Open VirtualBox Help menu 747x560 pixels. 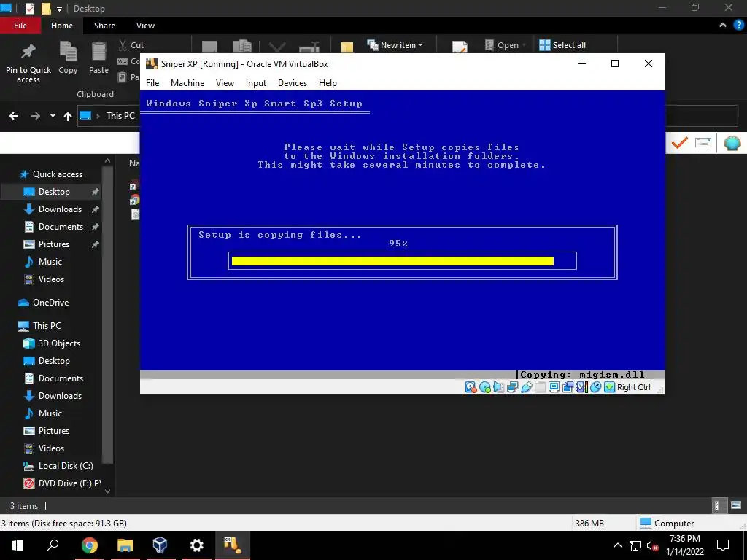(x=328, y=83)
